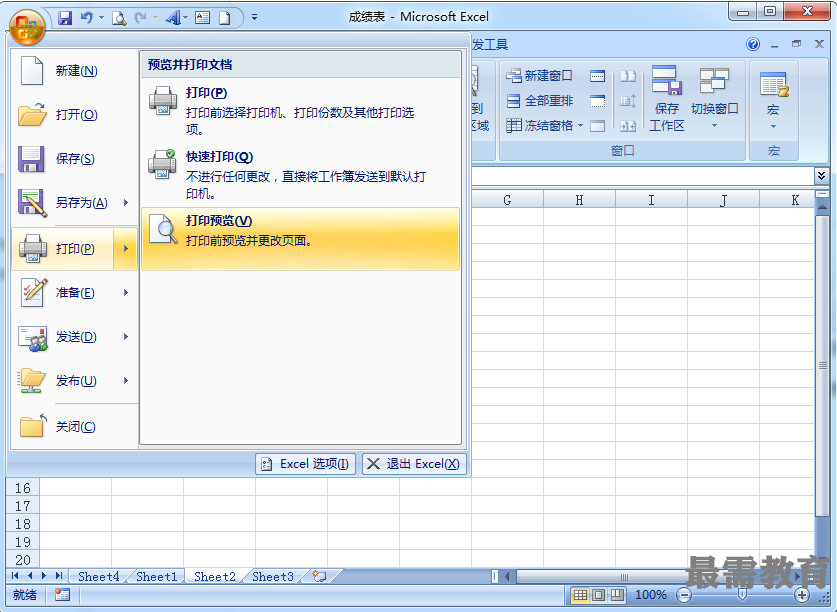Select column G header
The image size is (837, 612).
pos(507,200)
